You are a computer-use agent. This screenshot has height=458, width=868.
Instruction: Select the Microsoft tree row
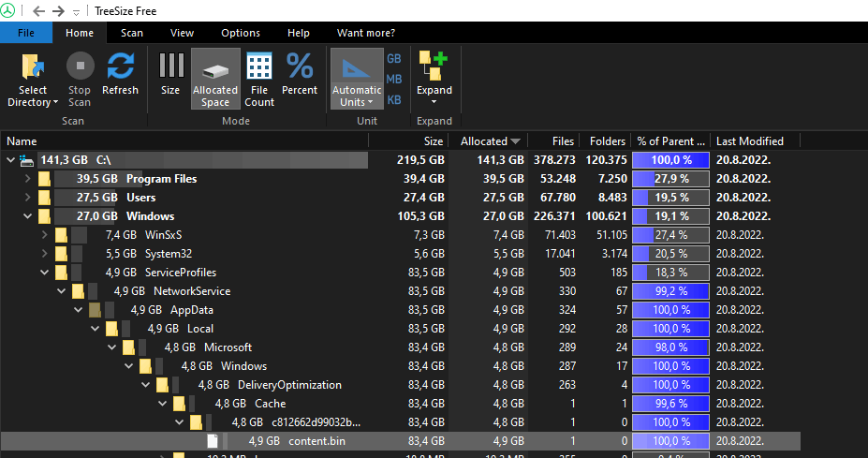401,347
